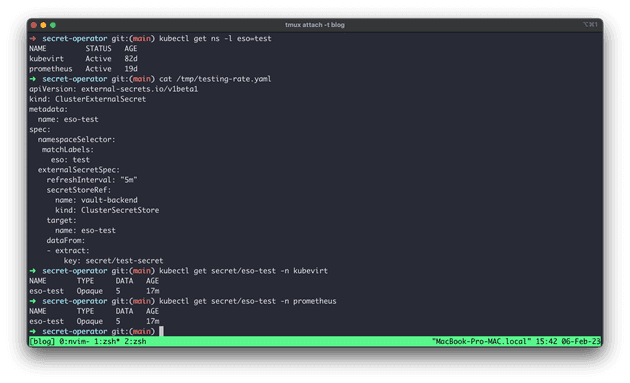
Task: Click the 'externalSecretSpec:' line
Action: (x=79, y=170)
